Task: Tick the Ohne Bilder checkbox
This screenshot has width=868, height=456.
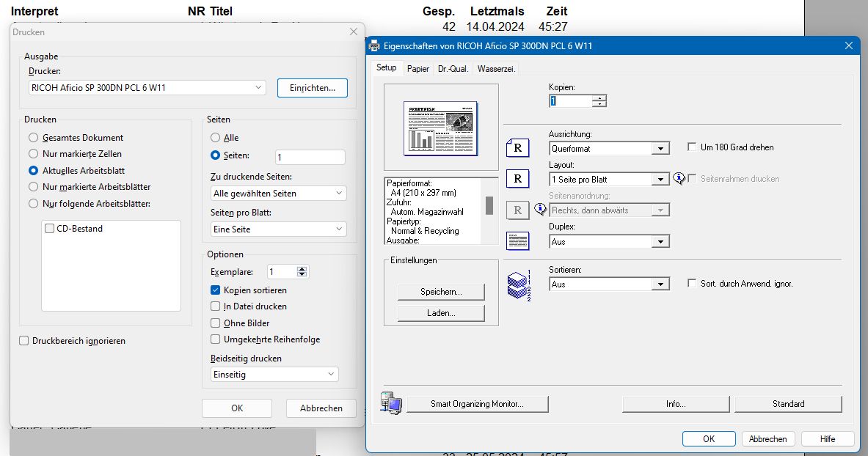Action: point(215,323)
